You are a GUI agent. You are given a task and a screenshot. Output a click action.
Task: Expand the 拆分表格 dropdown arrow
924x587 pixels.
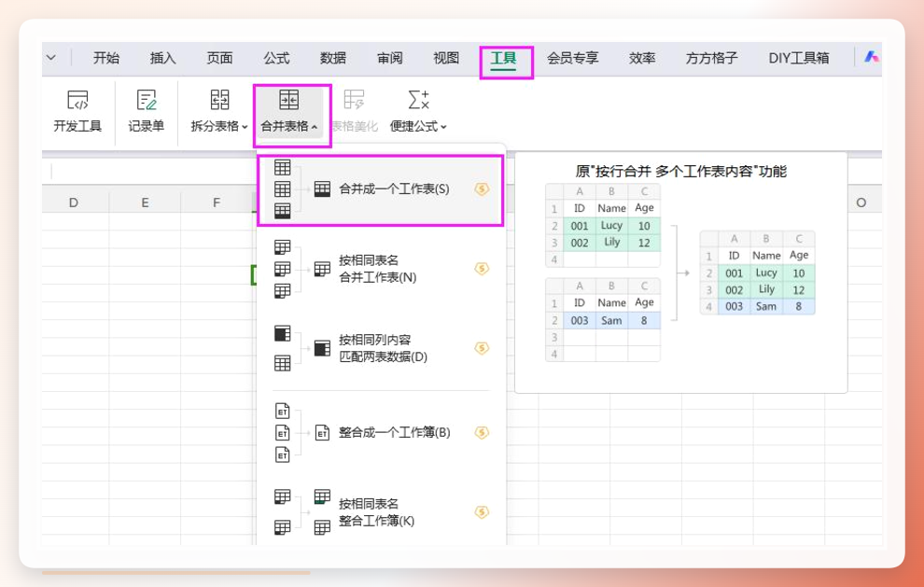245,127
